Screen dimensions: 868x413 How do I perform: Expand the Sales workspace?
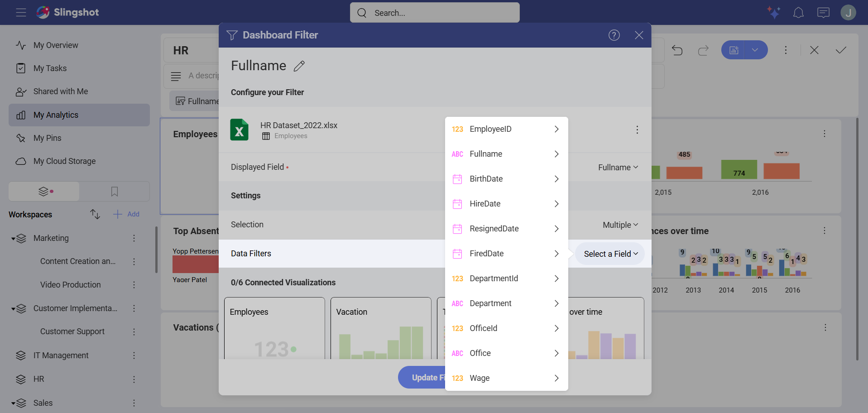(13, 403)
